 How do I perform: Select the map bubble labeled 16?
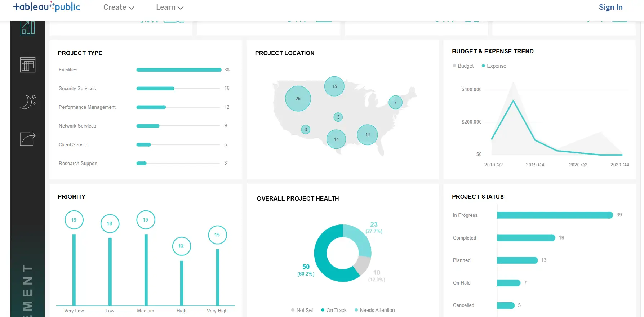367,135
